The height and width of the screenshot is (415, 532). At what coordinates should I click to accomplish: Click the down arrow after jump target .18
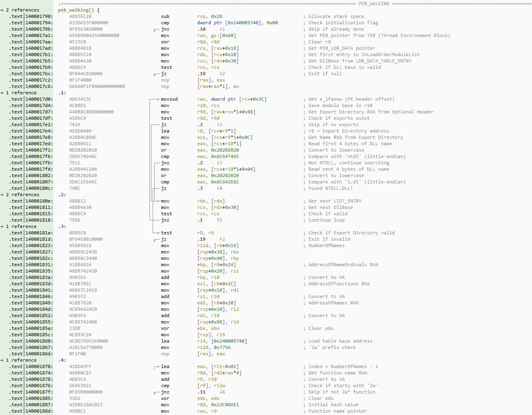point(222,29)
